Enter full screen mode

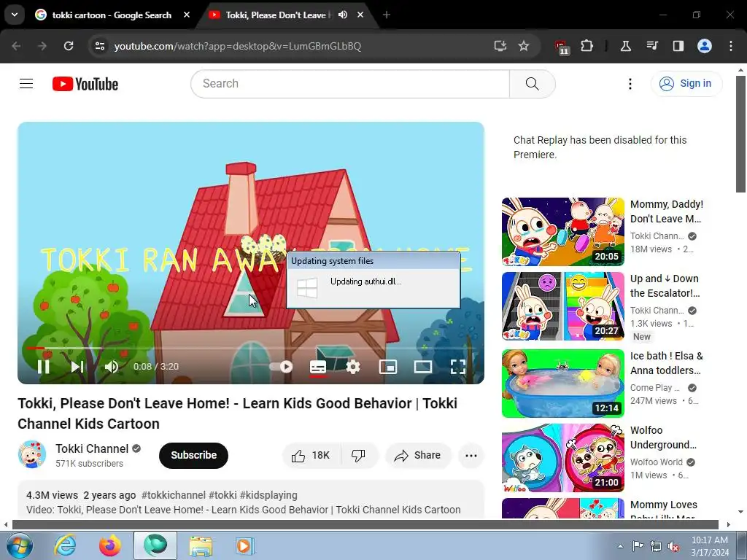[x=458, y=366]
